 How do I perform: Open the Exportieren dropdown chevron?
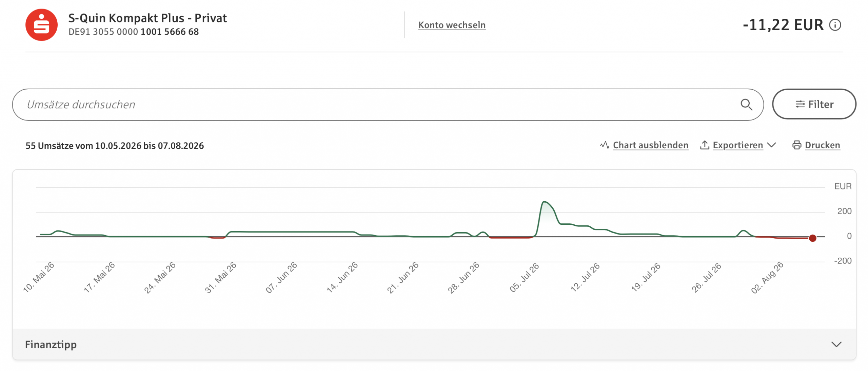(771, 145)
